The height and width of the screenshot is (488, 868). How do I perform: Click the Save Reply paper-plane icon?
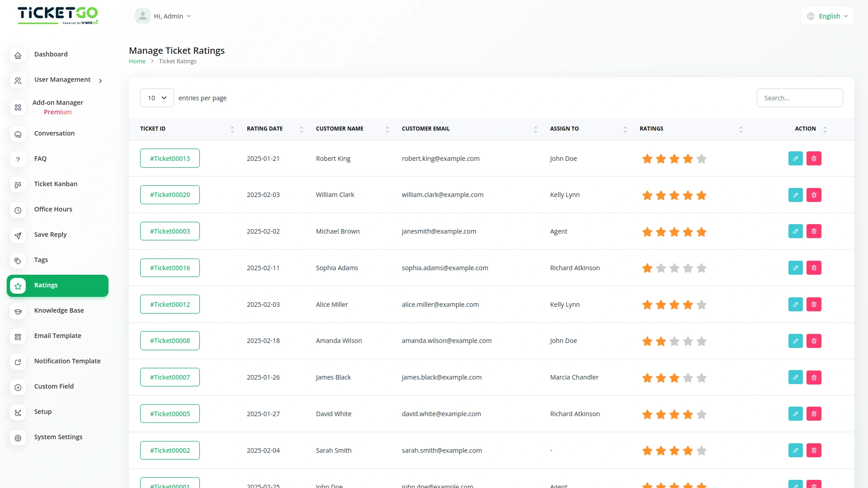(x=18, y=235)
